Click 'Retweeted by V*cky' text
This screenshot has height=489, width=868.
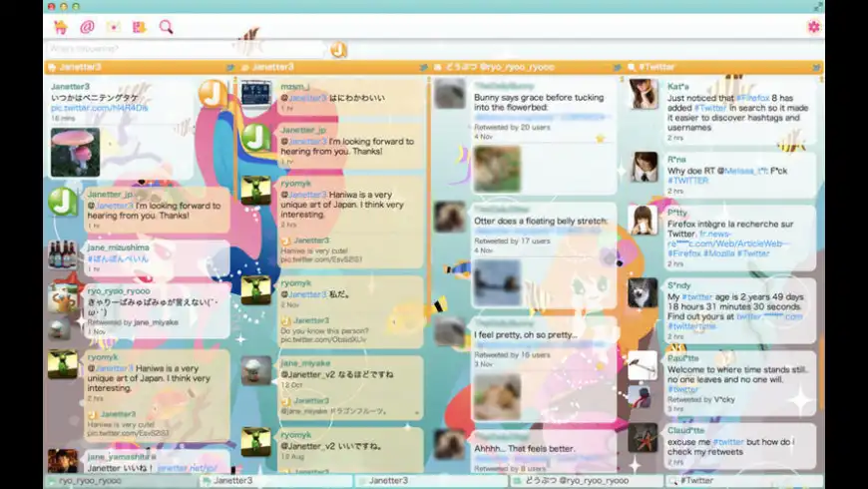click(x=700, y=399)
